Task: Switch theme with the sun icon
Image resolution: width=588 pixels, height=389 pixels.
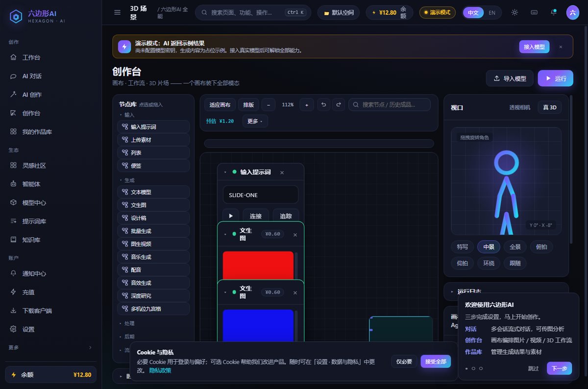Action: [x=514, y=13]
